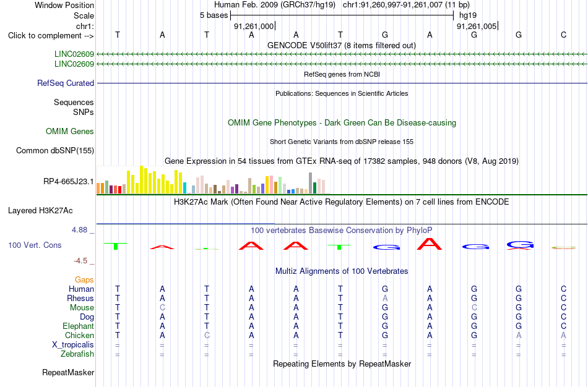
Task: Click the tallest red A in PhyloP logo
Action: pyautogui.click(x=430, y=244)
